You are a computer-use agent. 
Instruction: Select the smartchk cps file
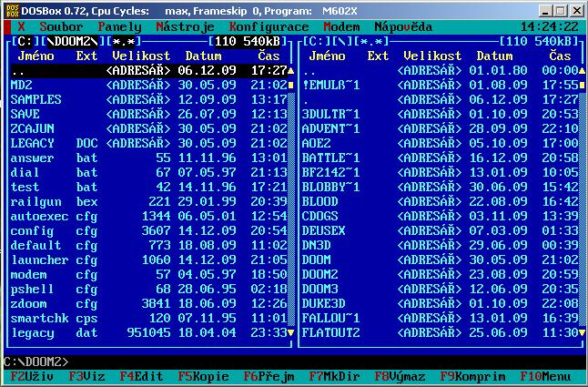click(149, 318)
